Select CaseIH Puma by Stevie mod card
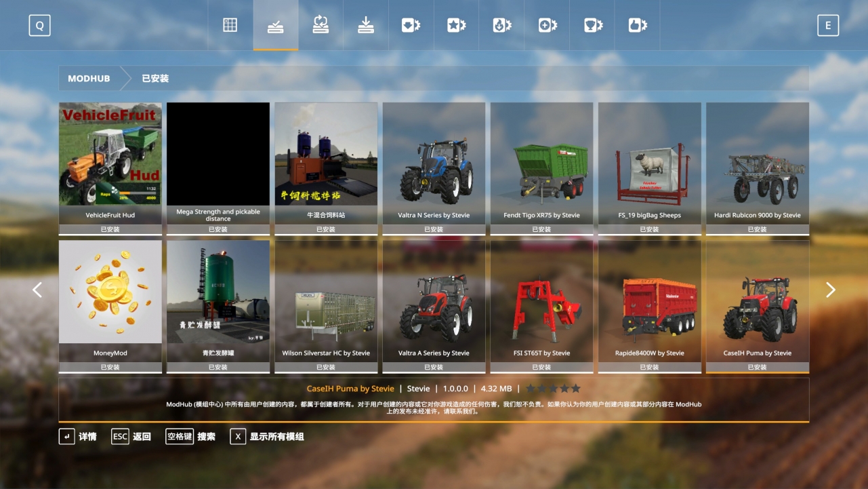This screenshot has height=489, width=868. click(758, 306)
